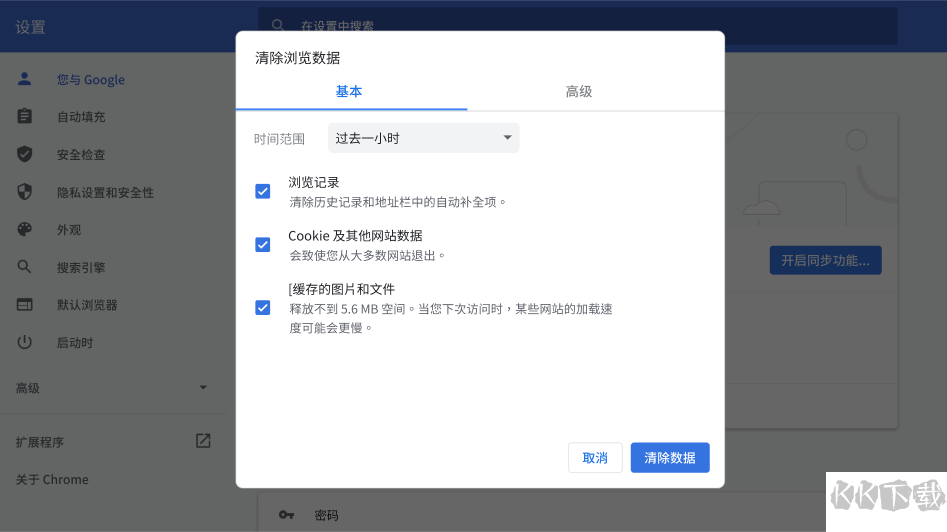Click the 时间范围 label
The height and width of the screenshot is (532, 947).
279,139
